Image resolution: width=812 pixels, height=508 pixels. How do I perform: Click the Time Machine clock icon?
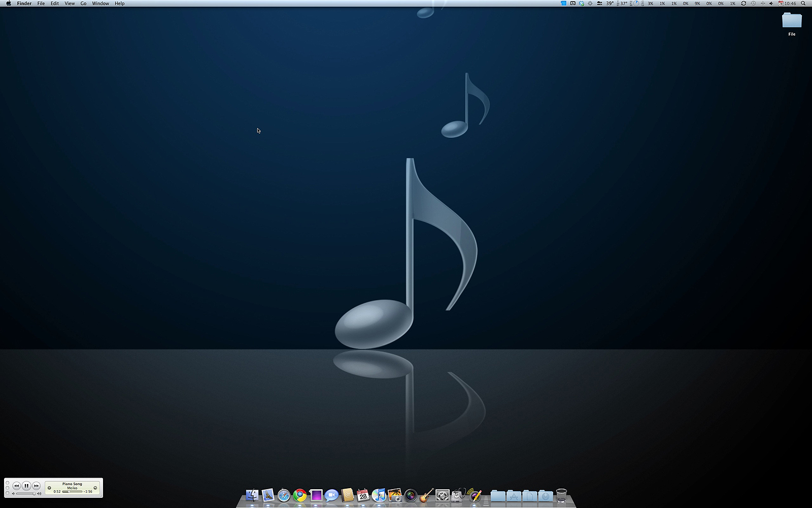(753, 4)
